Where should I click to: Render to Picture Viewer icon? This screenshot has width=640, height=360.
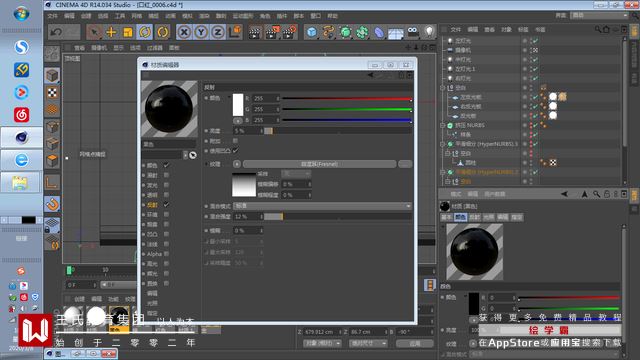272,32
